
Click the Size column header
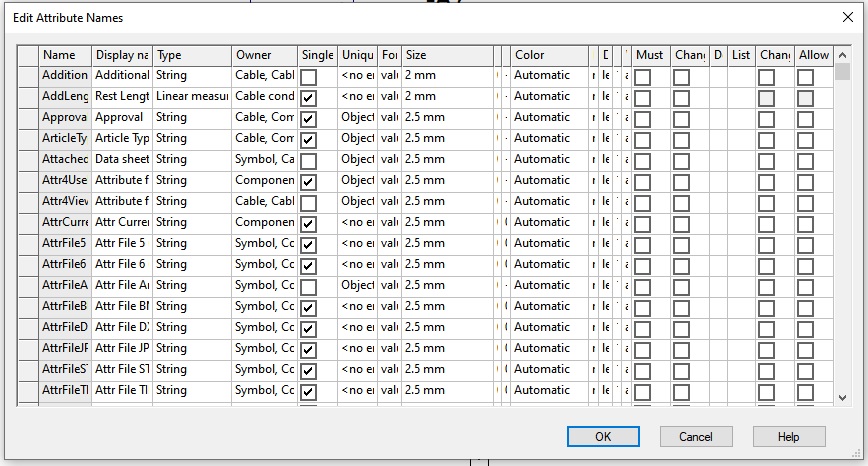446,55
